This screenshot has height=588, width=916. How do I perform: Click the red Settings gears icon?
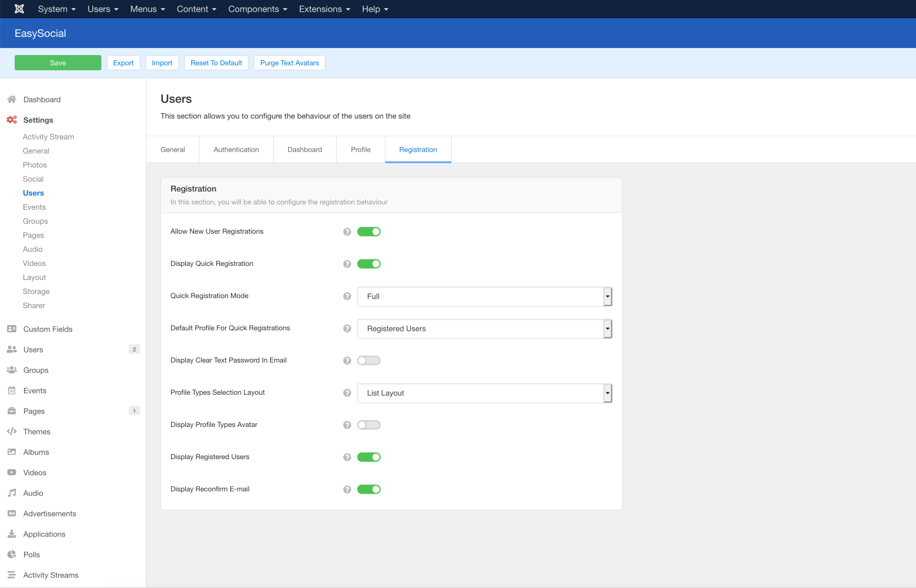12,120
